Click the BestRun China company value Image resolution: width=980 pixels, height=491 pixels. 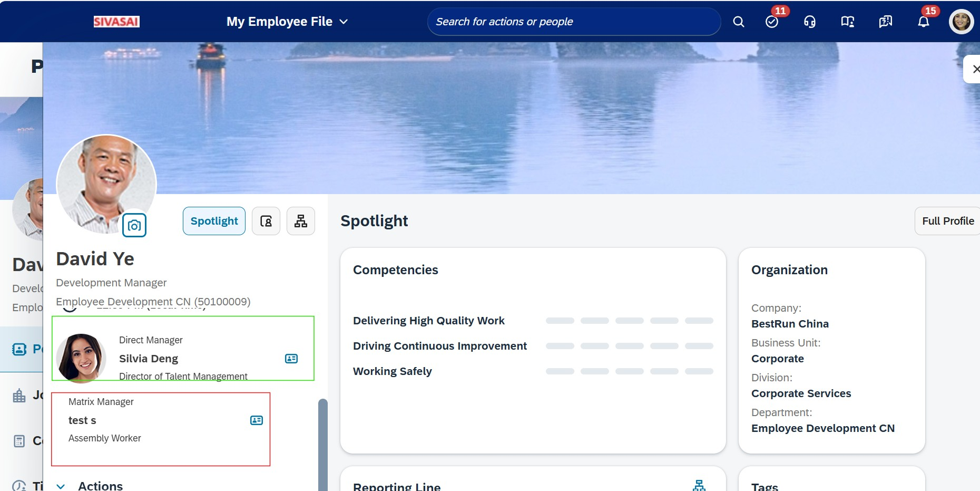[x=790, y=324]
